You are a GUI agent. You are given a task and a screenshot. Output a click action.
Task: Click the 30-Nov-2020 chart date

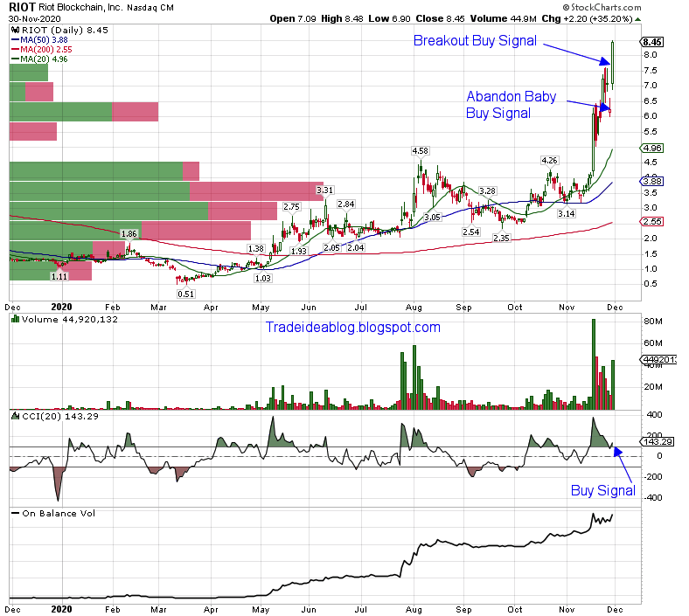35,19
